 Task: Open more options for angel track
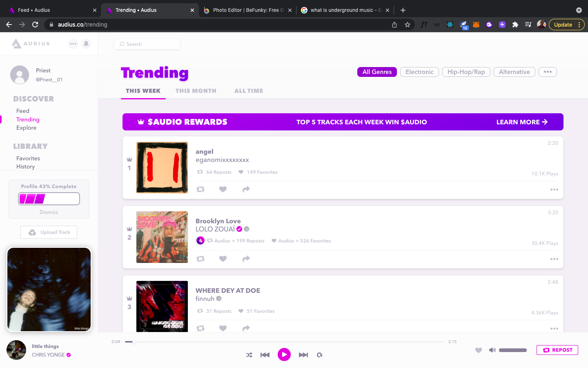[x=554, y=190]
